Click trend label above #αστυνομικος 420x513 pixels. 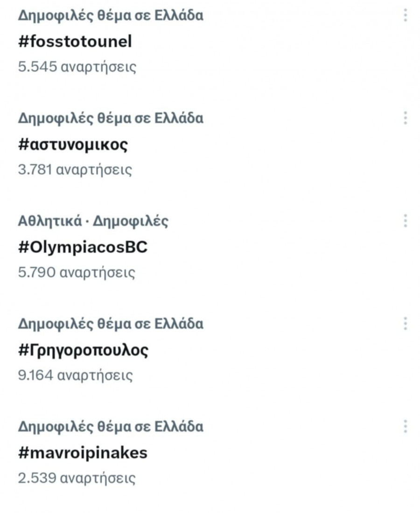pos(111,118)
